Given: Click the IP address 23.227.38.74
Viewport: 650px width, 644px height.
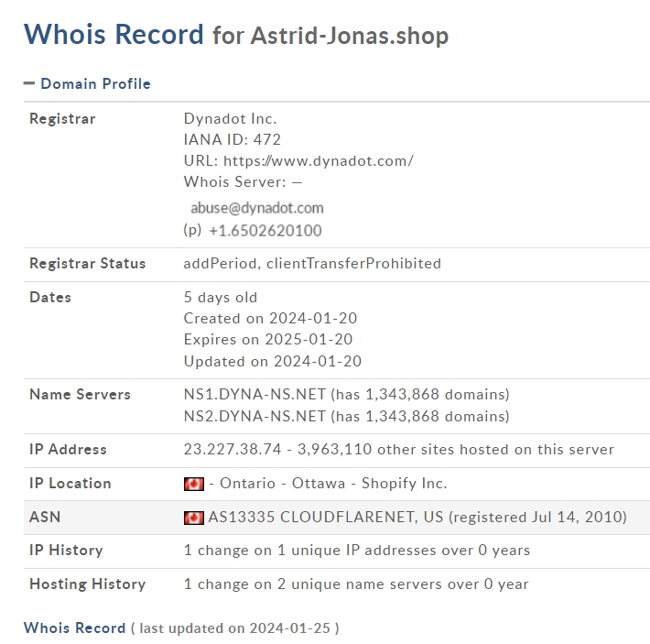Looking at the screenshot, I should point(233,450).
